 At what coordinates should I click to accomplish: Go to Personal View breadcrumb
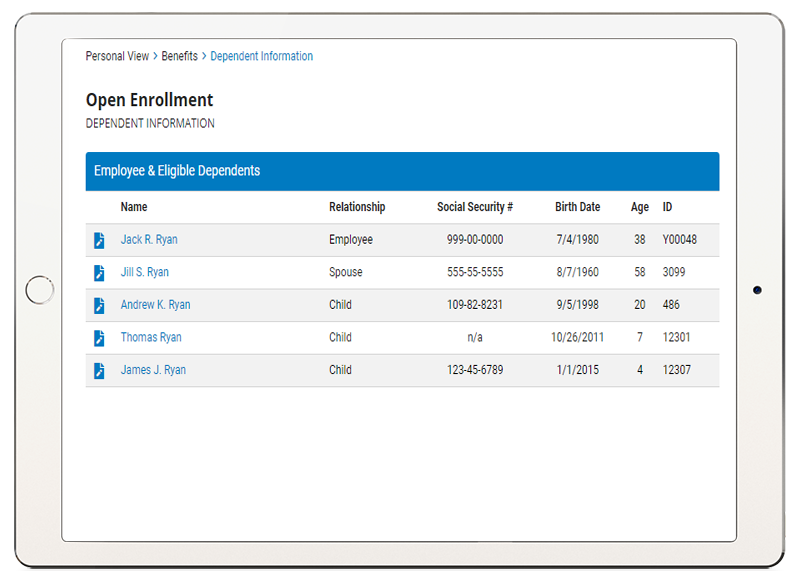point(117,56)
